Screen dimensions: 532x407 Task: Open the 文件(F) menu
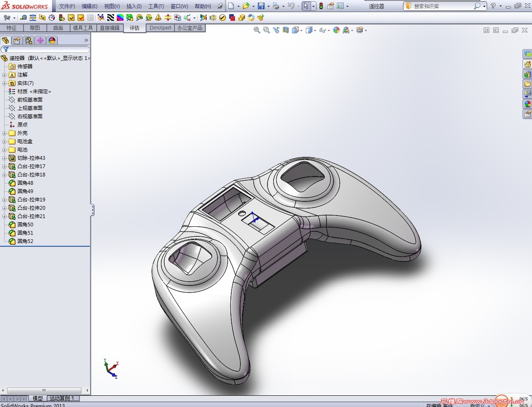[x=67, y=6]
